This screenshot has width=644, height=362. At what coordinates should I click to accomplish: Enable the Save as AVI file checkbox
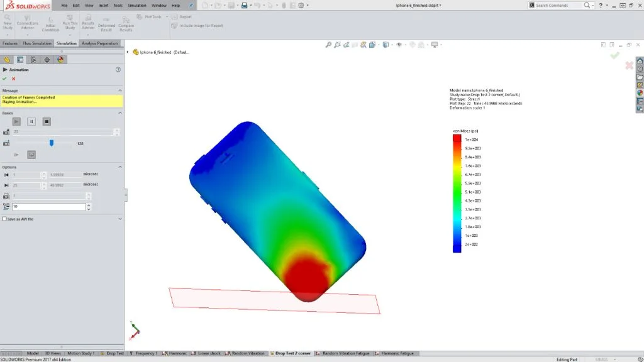point(6,219)
